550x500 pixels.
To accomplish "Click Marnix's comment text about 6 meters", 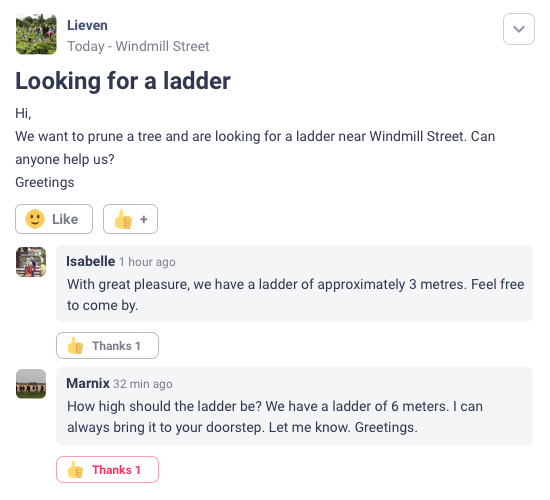I will pos(275,417).
